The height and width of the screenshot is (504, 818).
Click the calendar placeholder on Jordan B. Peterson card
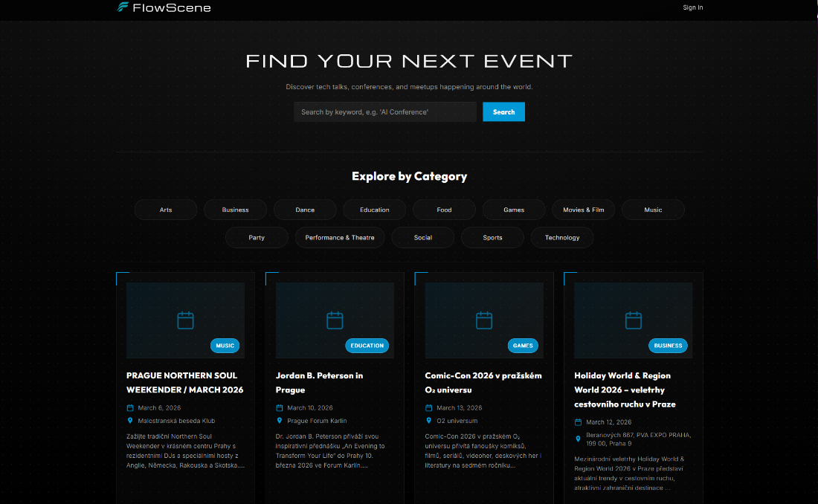[x=335, y=320]
